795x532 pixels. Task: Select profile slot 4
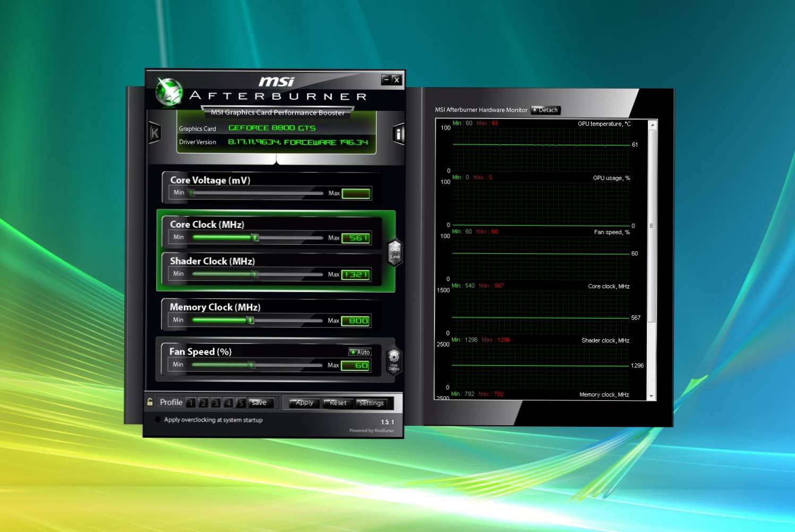tap(228, 403)
